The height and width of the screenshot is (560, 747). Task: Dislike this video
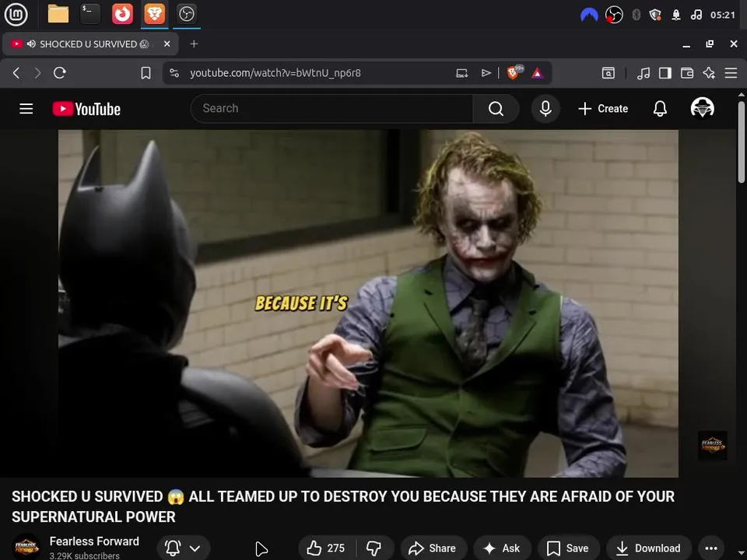click(374, 548)
